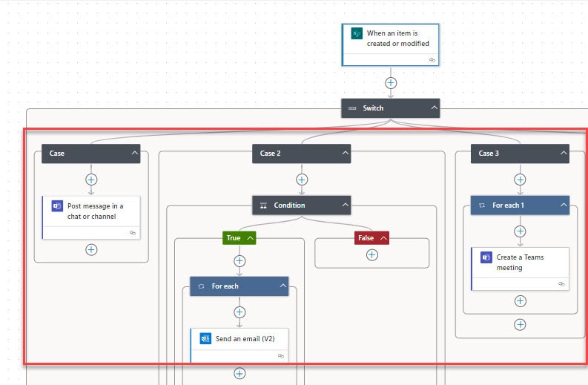Select the Switch action header
The width and height of the screenshot is (588, 385).
coord(390,108)
